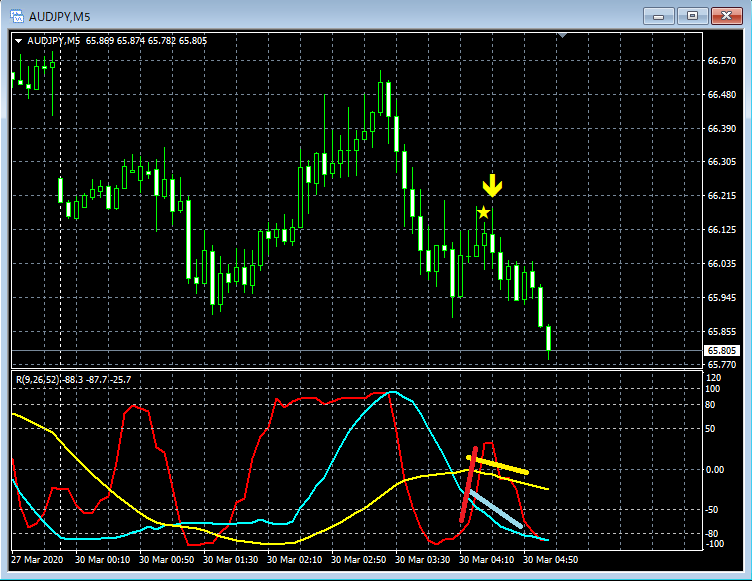Viewport: 752px width, 581px height.
Task: Click the 27 Mar 2020 time label
Action: pyautogui.click(x=37, y=560)
